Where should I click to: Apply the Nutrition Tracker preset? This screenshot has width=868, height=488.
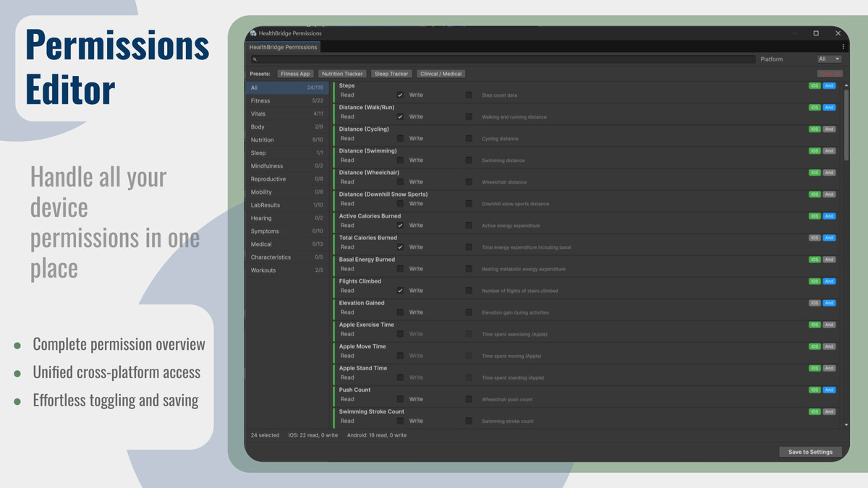coord(343,74)
